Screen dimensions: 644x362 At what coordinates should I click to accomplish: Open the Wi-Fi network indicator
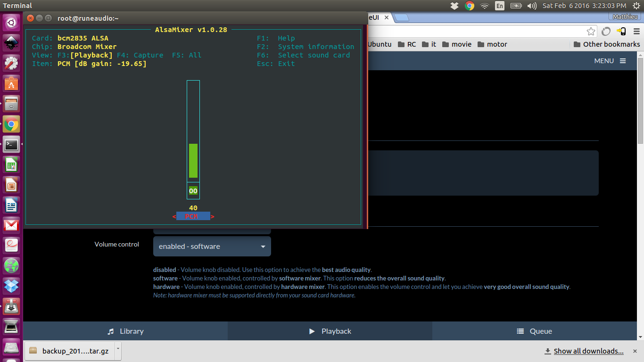click(485, 6)
